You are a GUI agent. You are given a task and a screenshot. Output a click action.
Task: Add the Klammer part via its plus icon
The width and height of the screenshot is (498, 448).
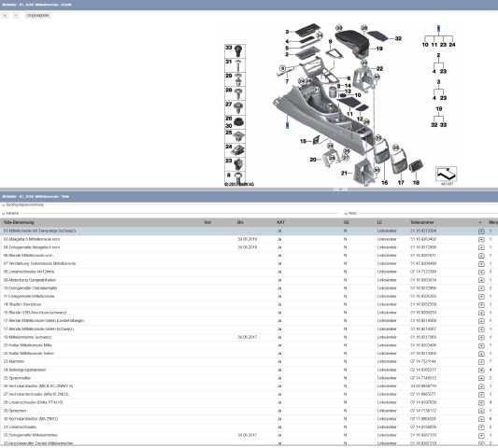click(x=481, y=362)
